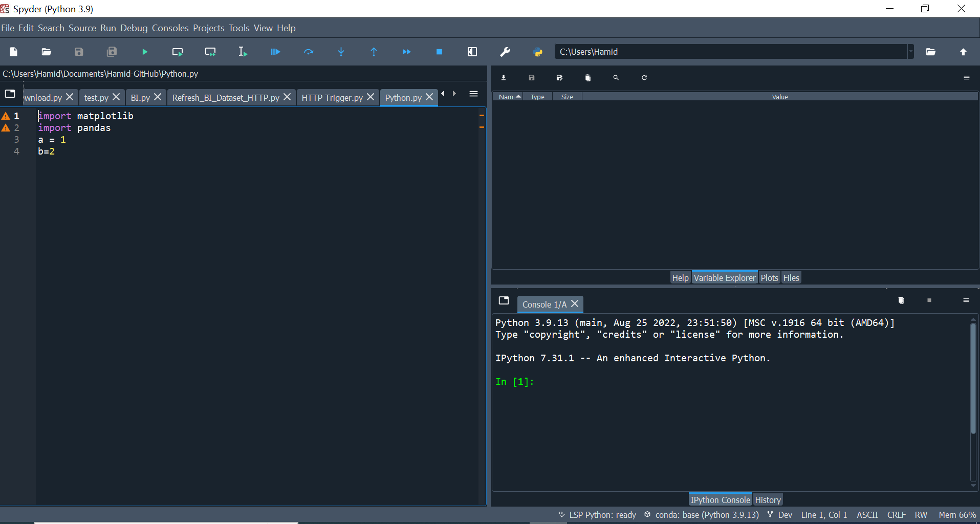Save the current file
This screenshot has width=980, height=524.
click(79, 52)
